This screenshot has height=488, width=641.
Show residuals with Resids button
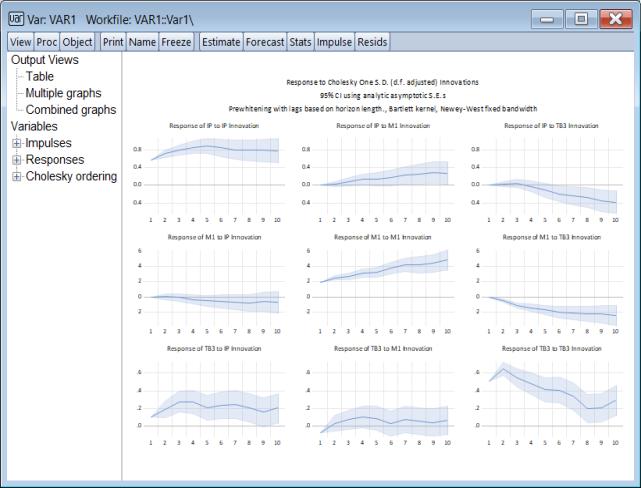point(374,42)
